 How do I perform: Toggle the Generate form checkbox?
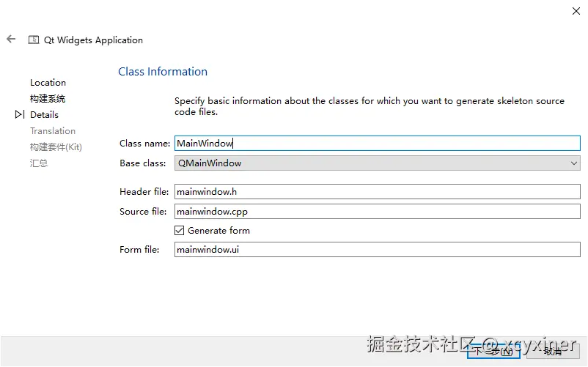180,231
